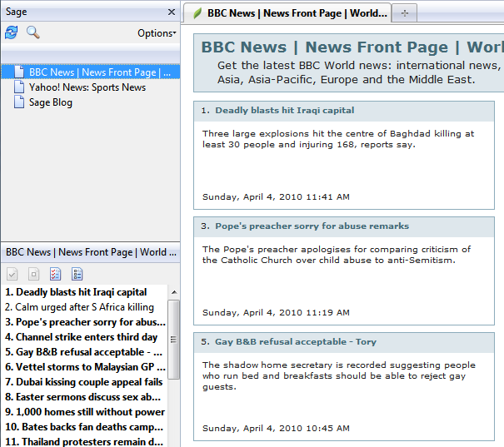
Task: Click the BBC World news feed description text
Action: (359, 72)
